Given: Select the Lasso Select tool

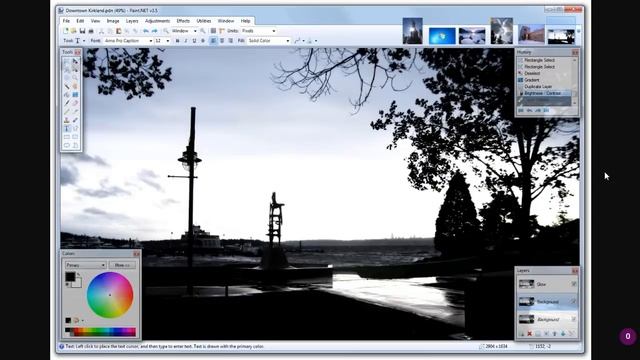Looking at the screenshot, I should point(67,69).
